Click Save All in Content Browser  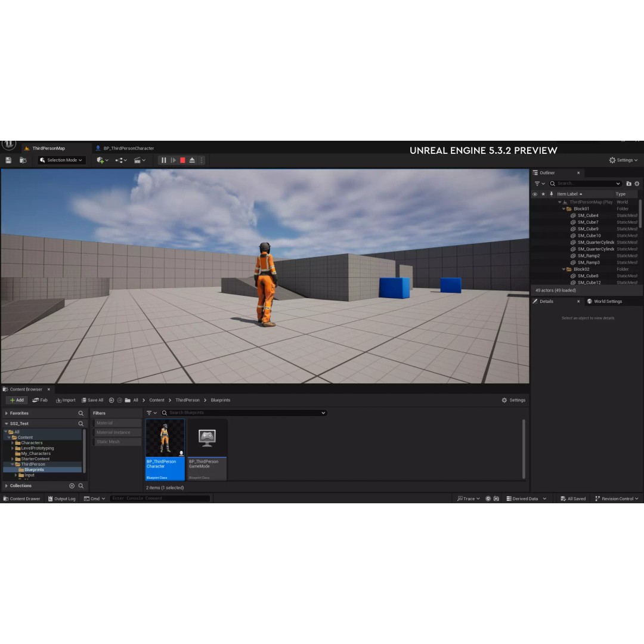pos(92,400)
